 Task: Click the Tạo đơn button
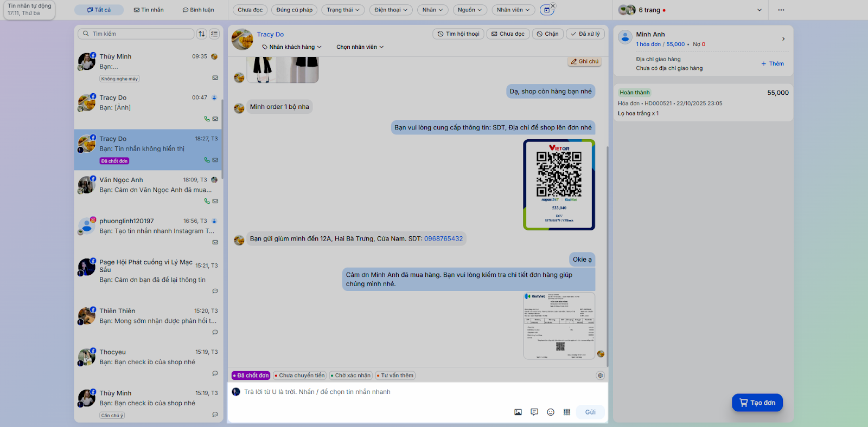[757, 403]
